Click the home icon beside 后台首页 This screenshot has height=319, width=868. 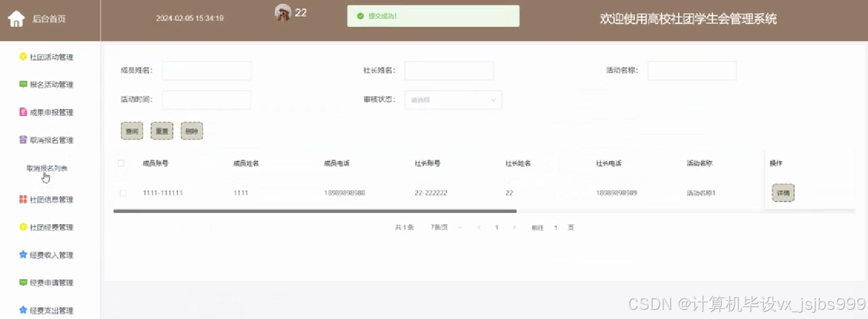pos(16,19)
